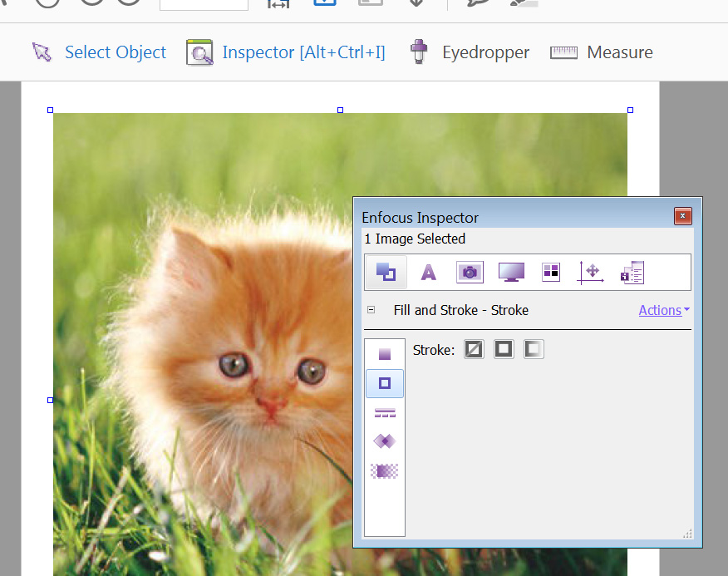Close the Enfocus Inspector panel
728x576 pixels.
click(682, 216)
